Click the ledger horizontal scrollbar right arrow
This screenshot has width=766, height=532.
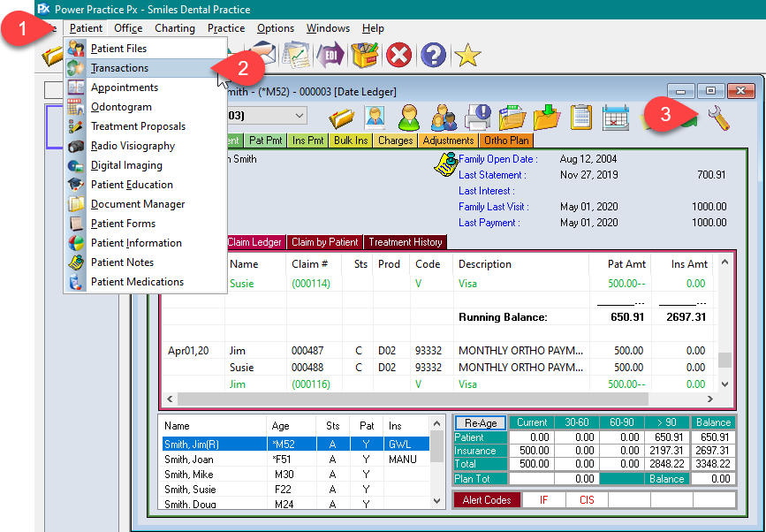(x=710, y=399)
